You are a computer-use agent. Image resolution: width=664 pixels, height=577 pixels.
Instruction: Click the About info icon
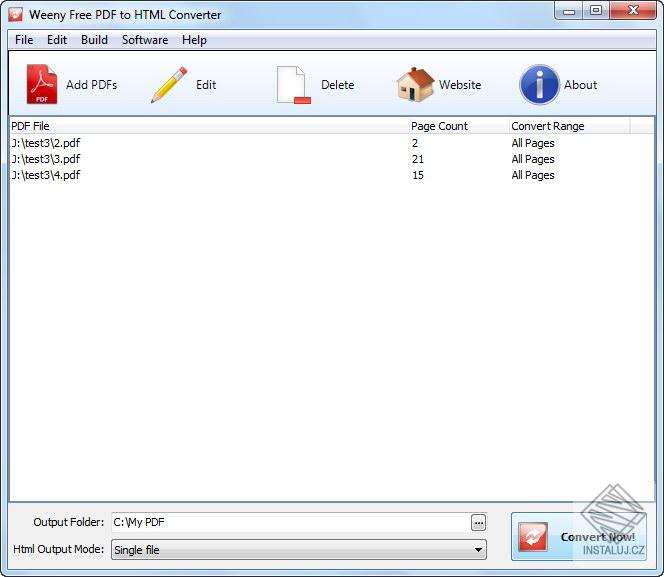[x=539, y=84]
